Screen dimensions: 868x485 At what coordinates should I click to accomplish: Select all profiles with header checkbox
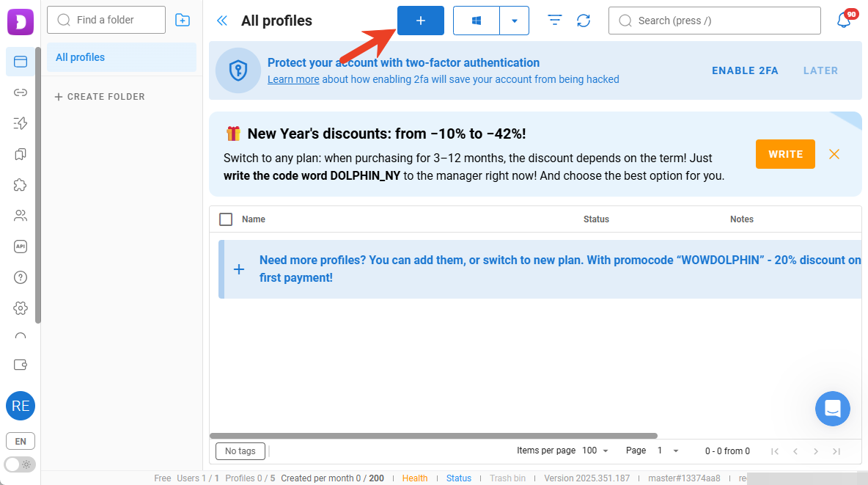pos(226,219)
